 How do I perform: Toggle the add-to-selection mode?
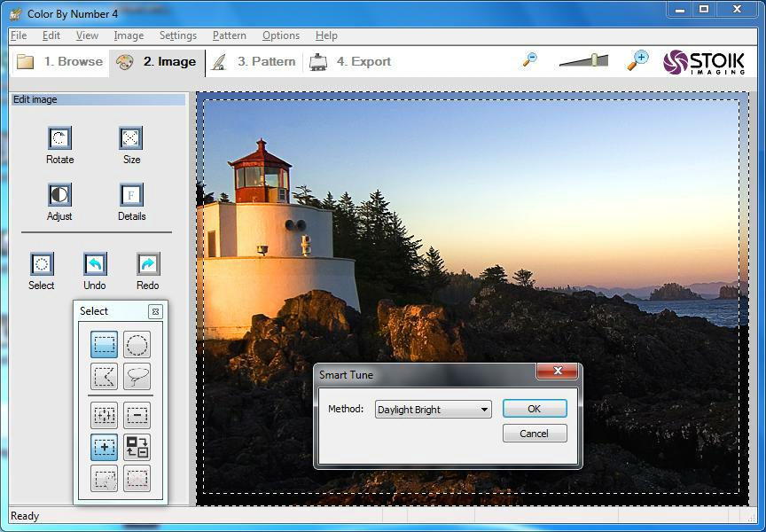tap(104, 447)
